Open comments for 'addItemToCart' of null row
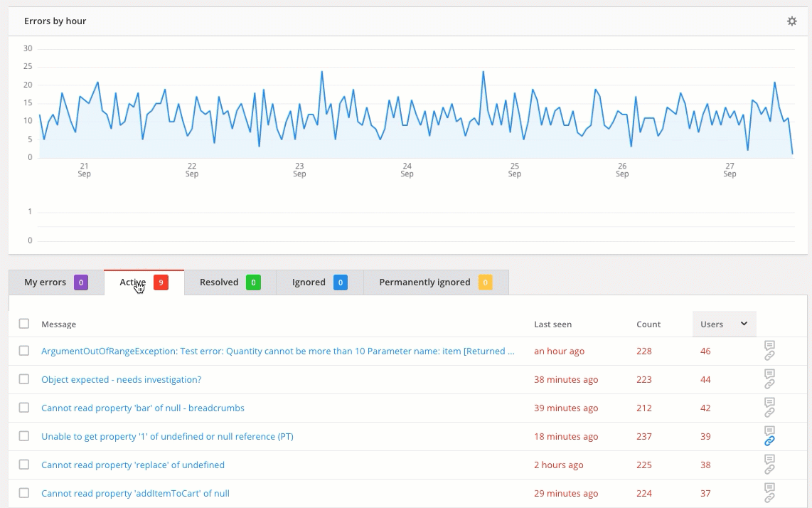 point(769,488)
